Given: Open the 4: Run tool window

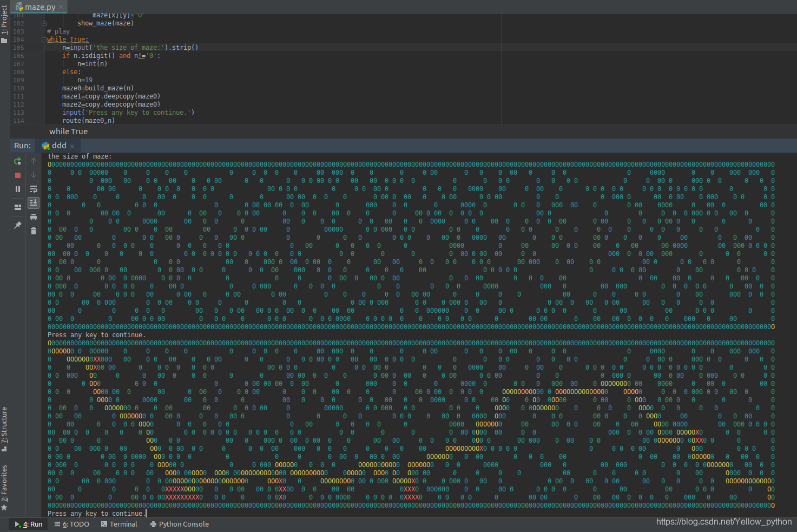Looking at the screenshot, I should tap(28, 524).
